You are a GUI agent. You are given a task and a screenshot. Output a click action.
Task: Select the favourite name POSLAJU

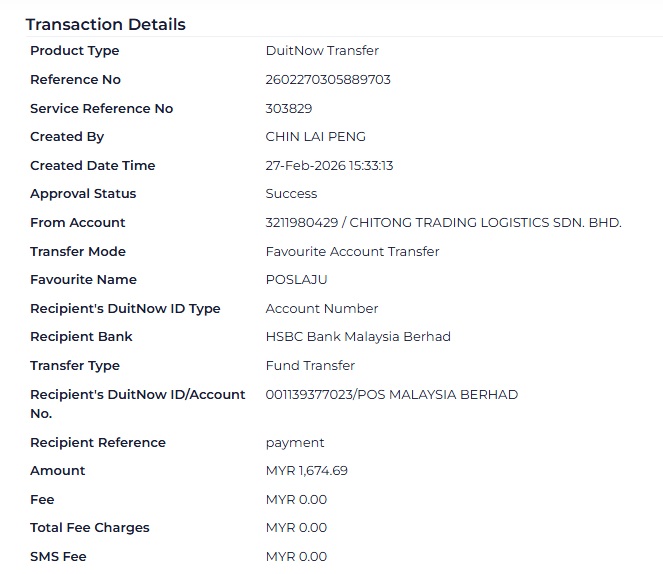tap(296, 280)
